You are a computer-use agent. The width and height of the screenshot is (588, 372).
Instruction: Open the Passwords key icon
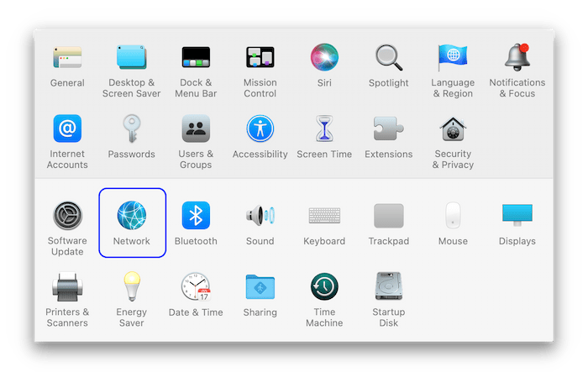pos(132,128)
